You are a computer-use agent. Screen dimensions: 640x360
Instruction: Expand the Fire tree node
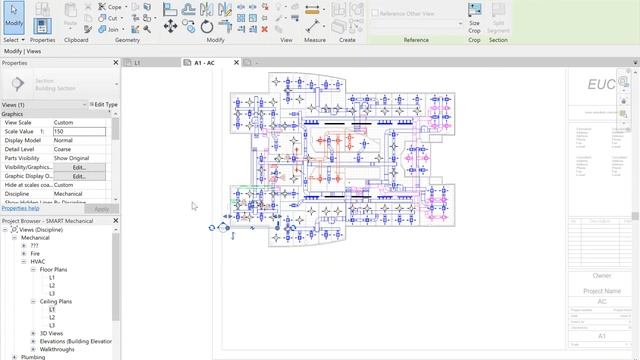click(24, 253)
